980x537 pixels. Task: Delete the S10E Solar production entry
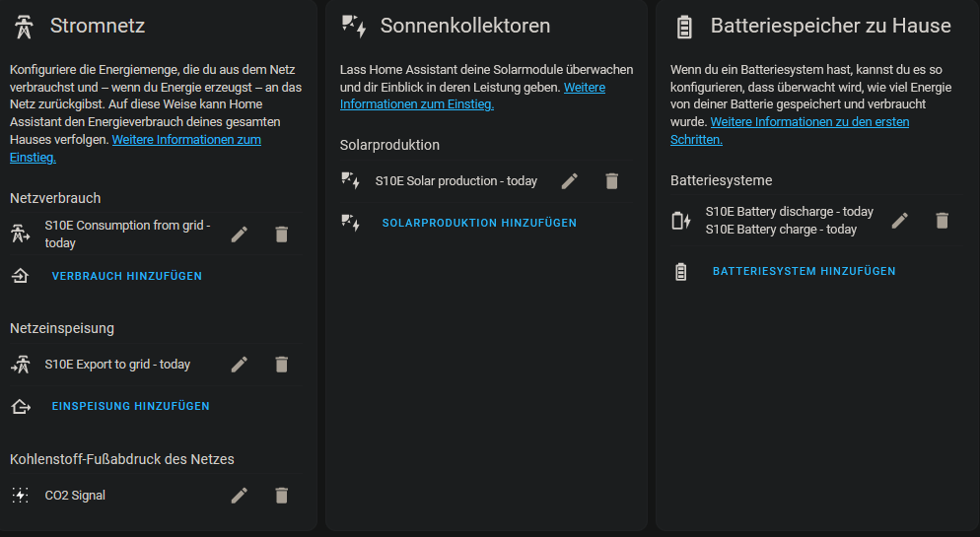click(x=612, y=181)
